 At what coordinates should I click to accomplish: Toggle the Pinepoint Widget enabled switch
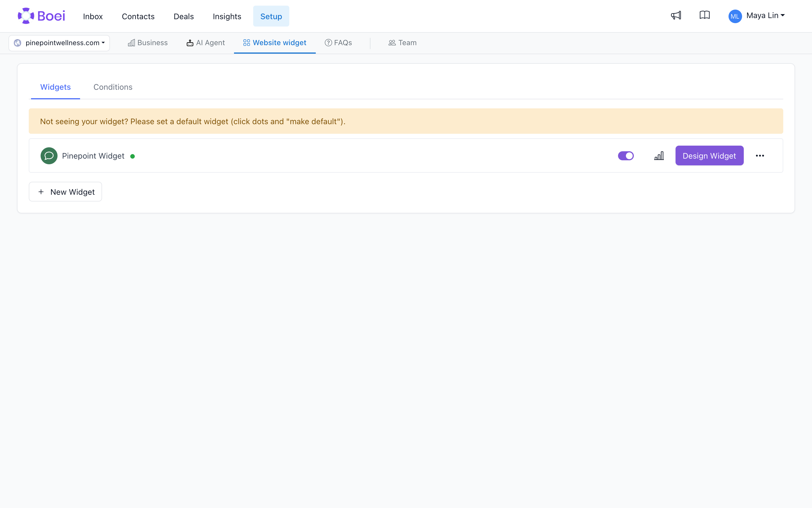coord(626,156)
